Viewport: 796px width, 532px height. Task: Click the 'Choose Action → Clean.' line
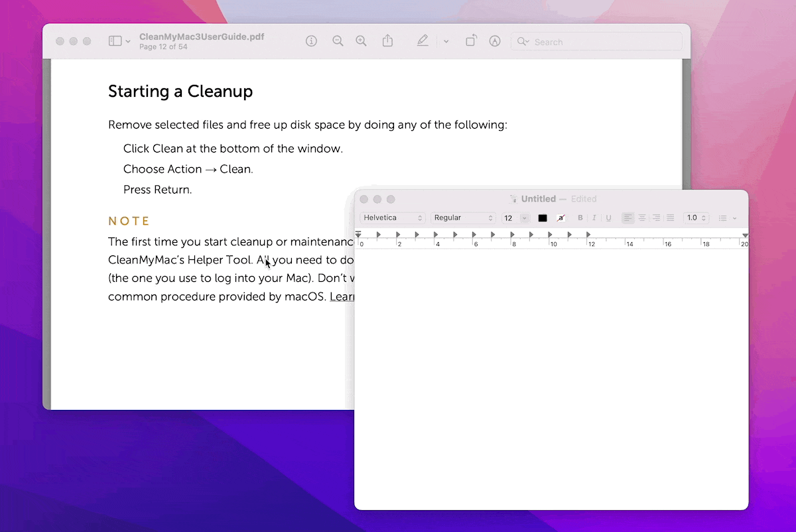tap(188, 169)
